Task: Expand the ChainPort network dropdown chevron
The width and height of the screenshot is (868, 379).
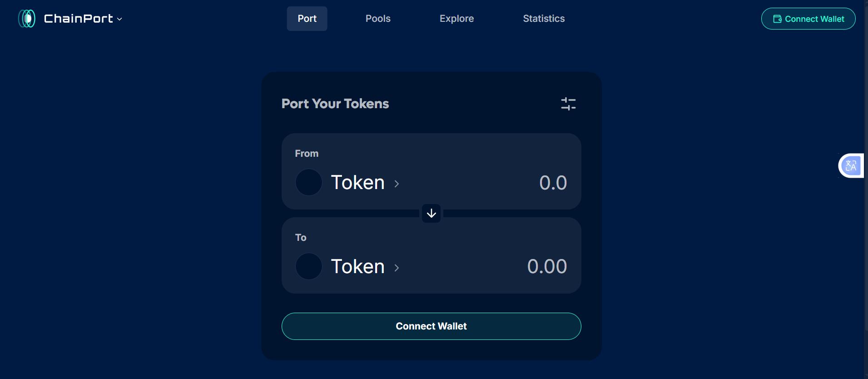Action: coord(119,19)
